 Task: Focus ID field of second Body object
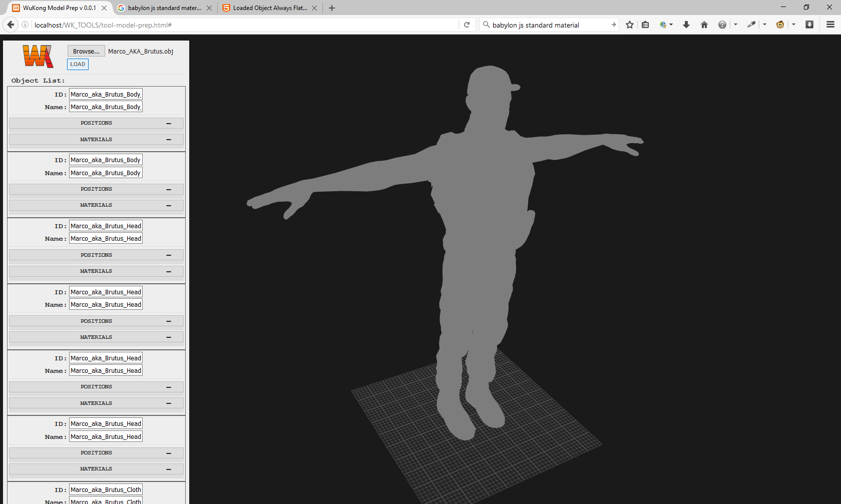[106, 160]
